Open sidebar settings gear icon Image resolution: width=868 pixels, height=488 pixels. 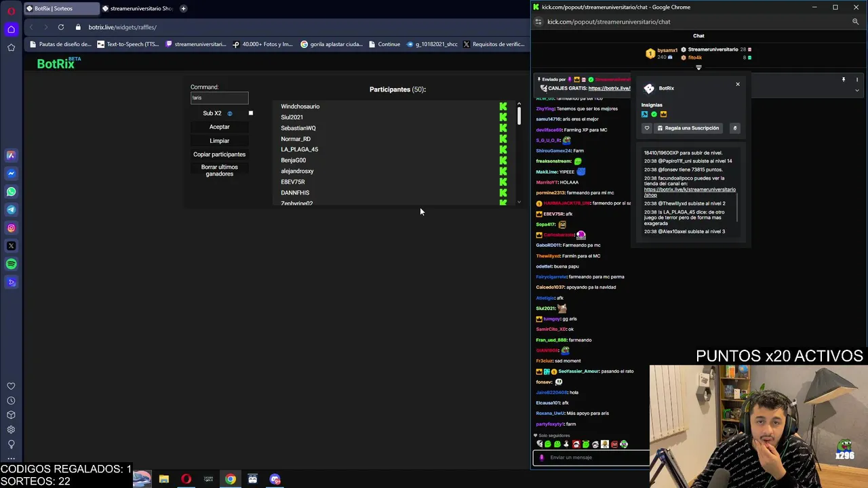point(11,430)
